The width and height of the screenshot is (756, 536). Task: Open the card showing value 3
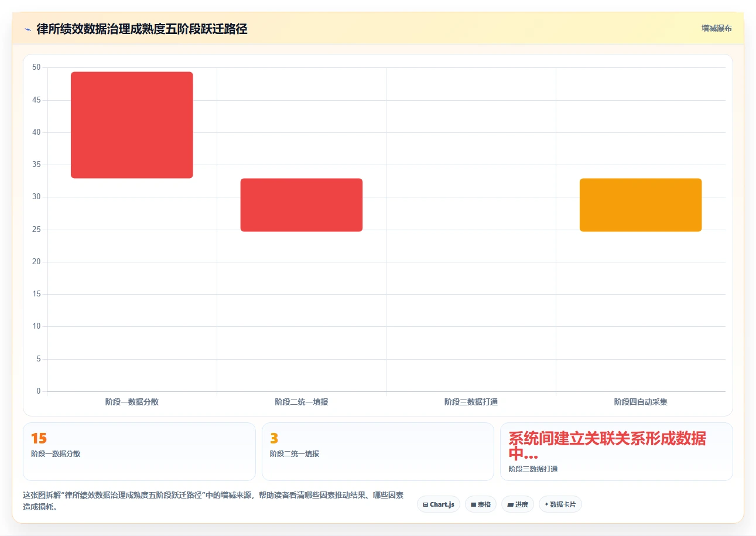pos(378,452)
